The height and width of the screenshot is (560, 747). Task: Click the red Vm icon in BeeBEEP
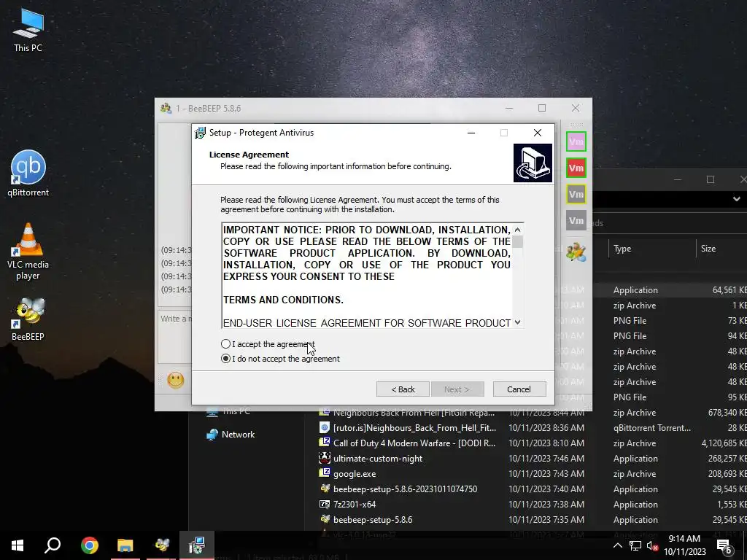click(x=576, y=168)
